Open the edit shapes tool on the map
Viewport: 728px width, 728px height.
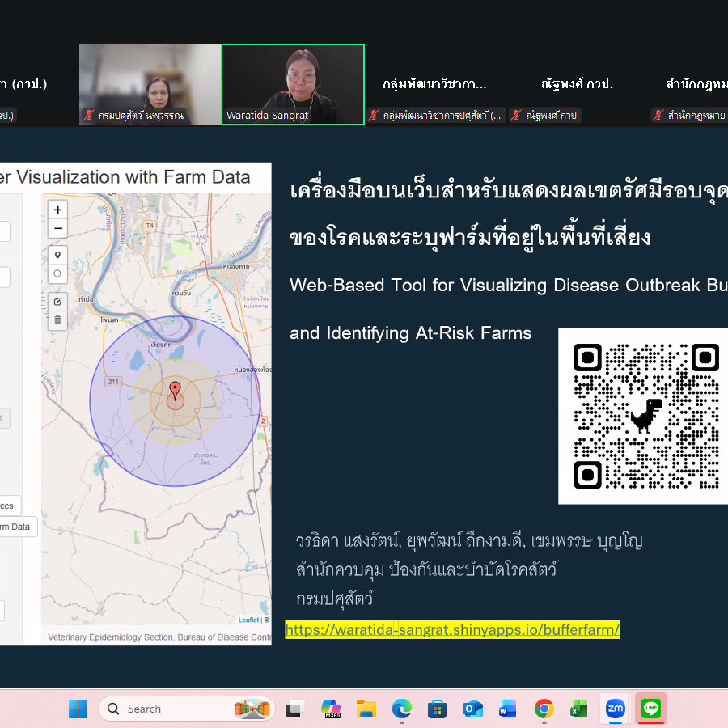click(x=57, y=300)
